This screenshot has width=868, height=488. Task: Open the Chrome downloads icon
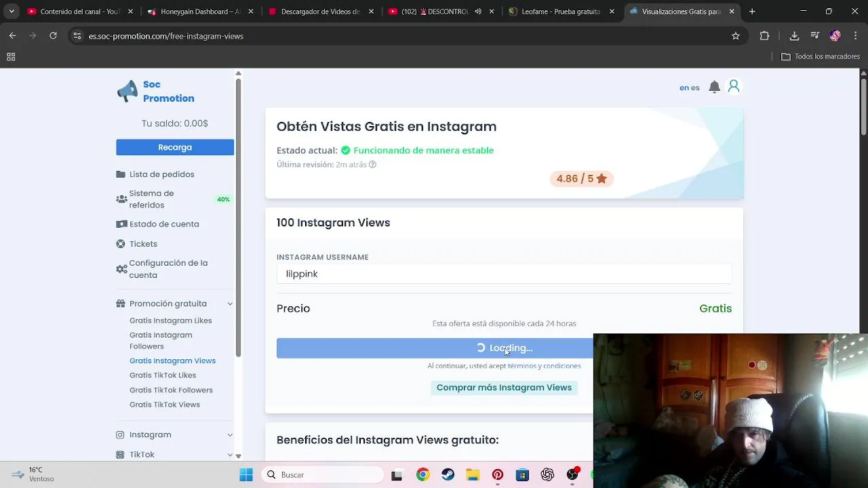coord(794,36)
